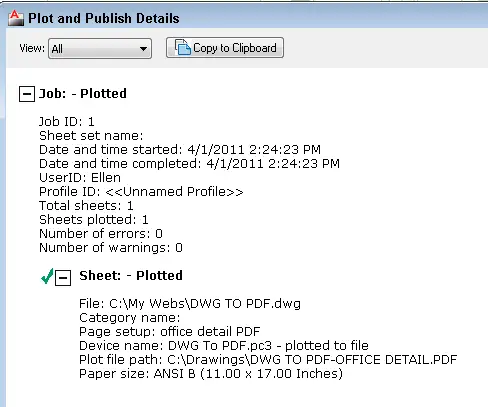The height and width of the screenshot is (407, 488).
Task: Click the Job ID: 1 line
Action: pyautogui.click(x=67, y=122)
